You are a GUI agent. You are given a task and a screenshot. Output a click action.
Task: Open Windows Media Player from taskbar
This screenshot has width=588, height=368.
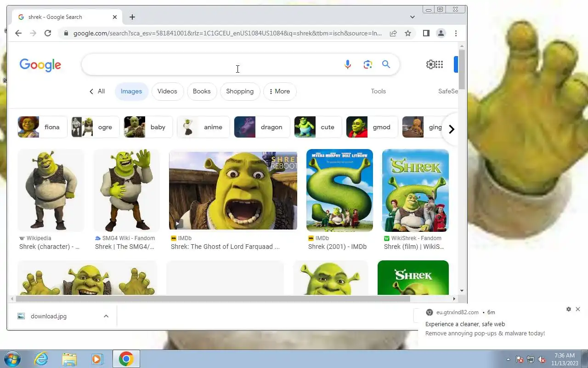(97, 359)
